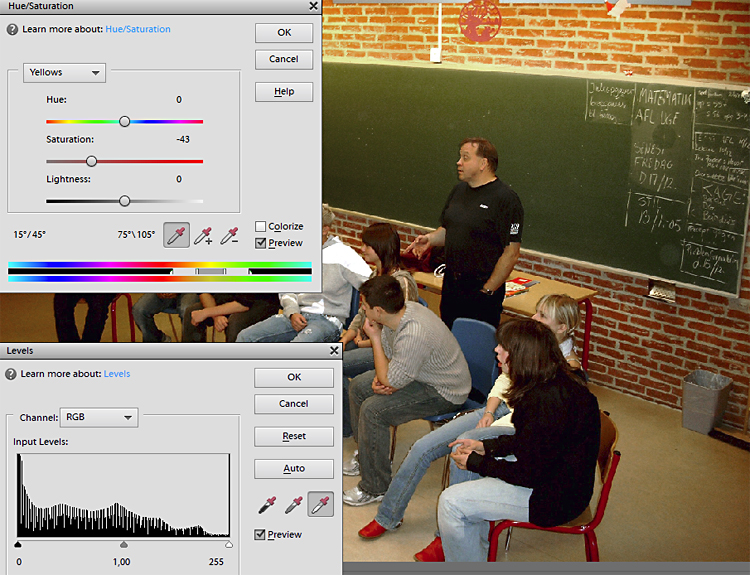Pick the Set White Point eyedropper
This screenshot has height=575, width=750.
pos(321,506)
